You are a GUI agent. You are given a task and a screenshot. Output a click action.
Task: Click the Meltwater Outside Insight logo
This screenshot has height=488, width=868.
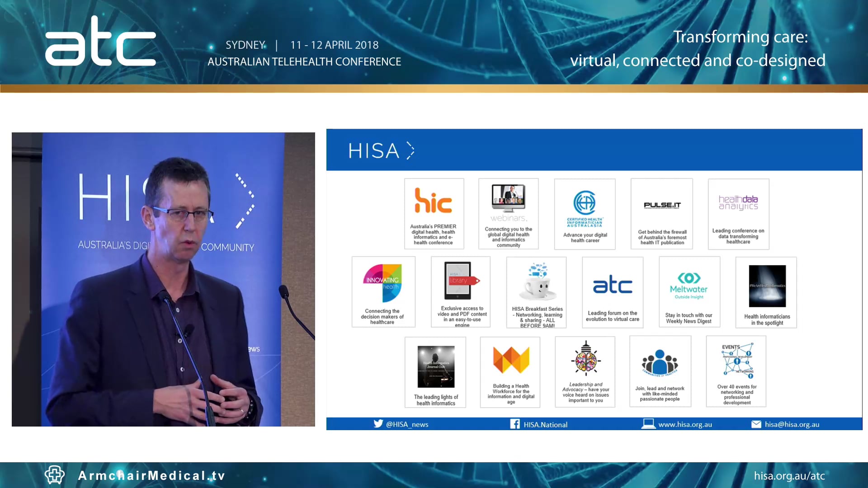[689, 286]
